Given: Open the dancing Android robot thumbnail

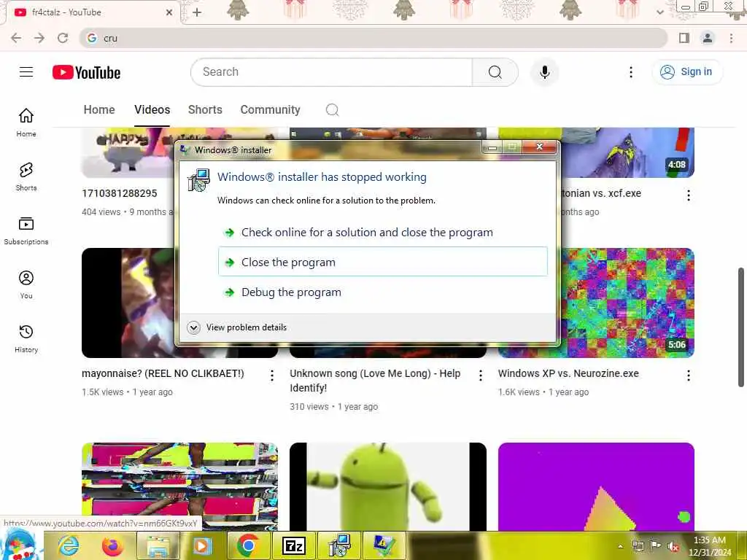Looking at the screenshot, I should tap(388, 486).
